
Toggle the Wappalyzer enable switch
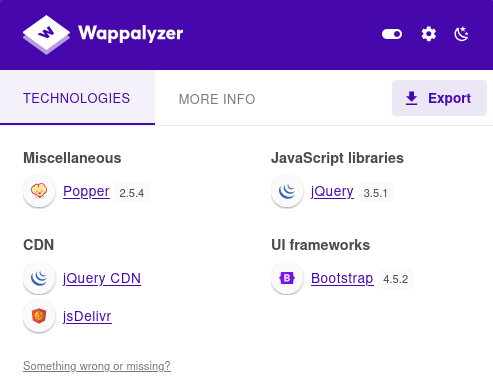pos(392,34)
